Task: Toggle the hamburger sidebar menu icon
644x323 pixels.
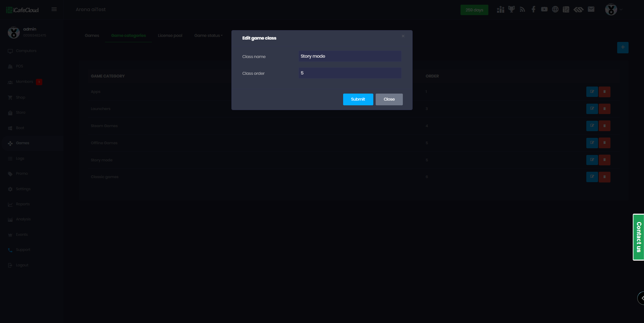Action: (x=54, y=9)
